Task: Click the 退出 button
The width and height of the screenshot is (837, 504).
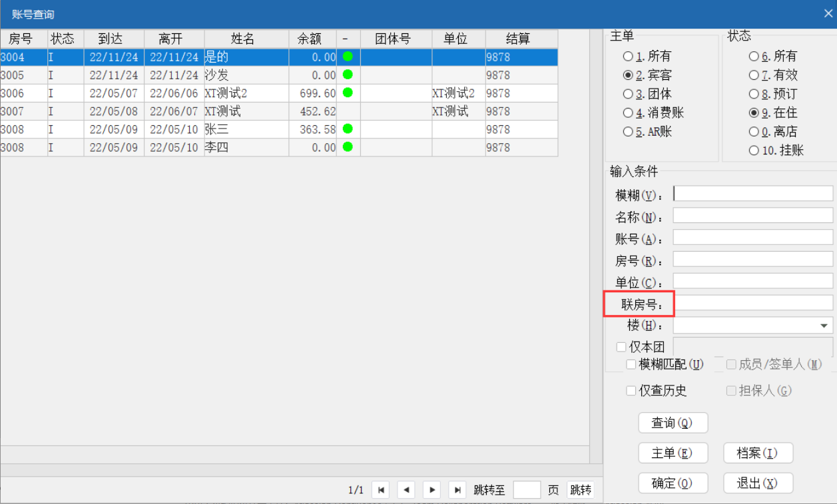Action: 758,483
